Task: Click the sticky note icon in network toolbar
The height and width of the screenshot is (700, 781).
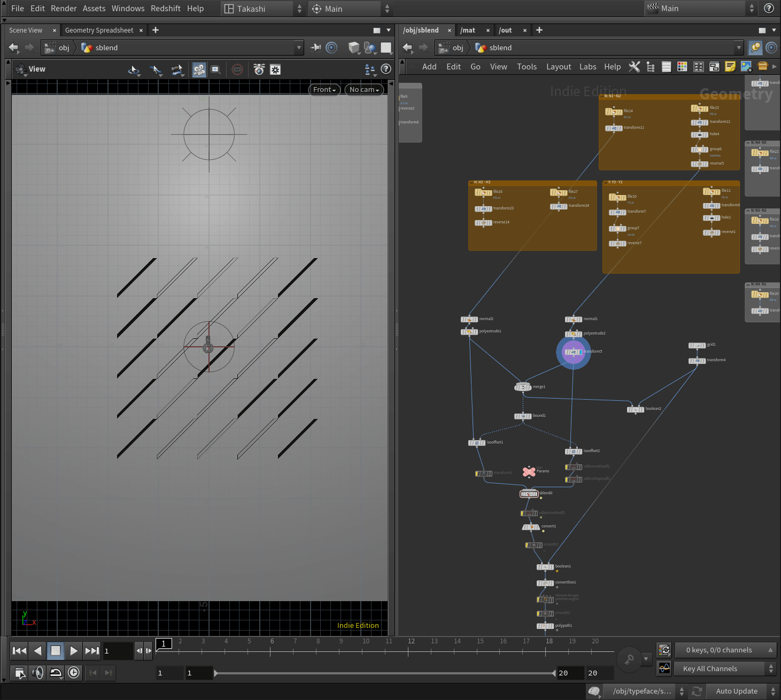Action: [730, 67]
